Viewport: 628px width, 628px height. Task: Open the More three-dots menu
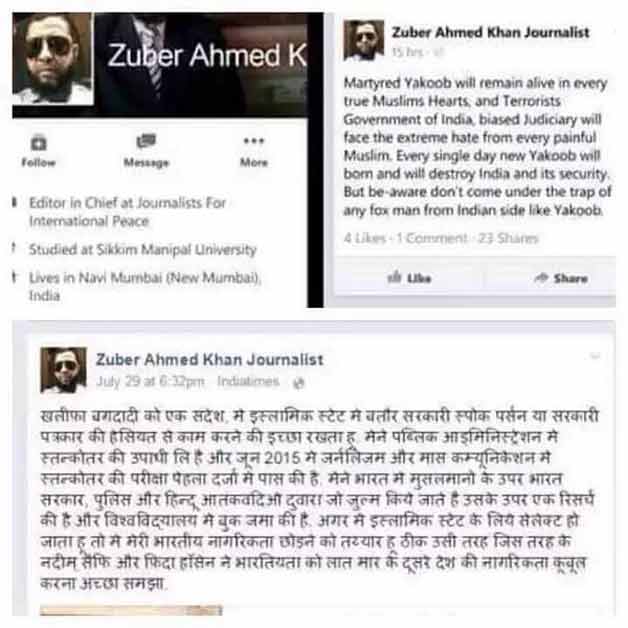(254, 141)
